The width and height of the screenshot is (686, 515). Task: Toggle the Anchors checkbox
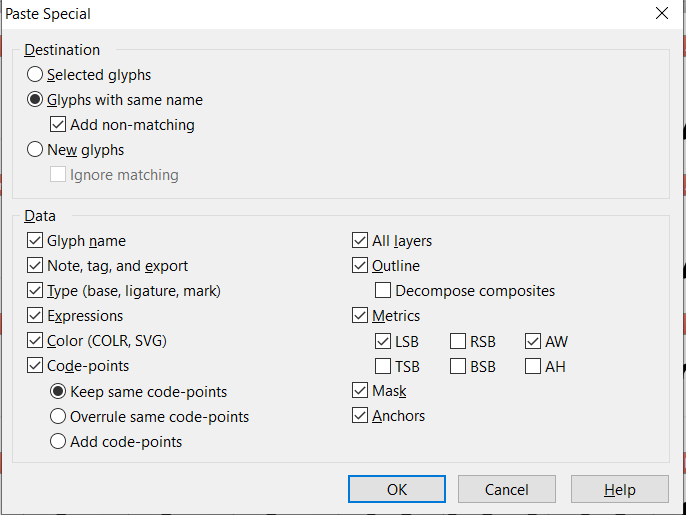point(360,416)
